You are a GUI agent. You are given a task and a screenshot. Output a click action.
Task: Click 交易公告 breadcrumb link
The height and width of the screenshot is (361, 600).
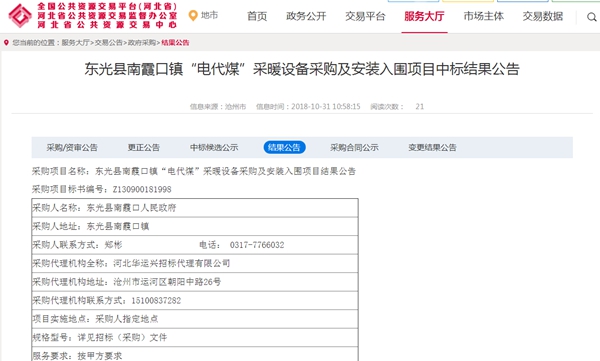tap(108, 42)
